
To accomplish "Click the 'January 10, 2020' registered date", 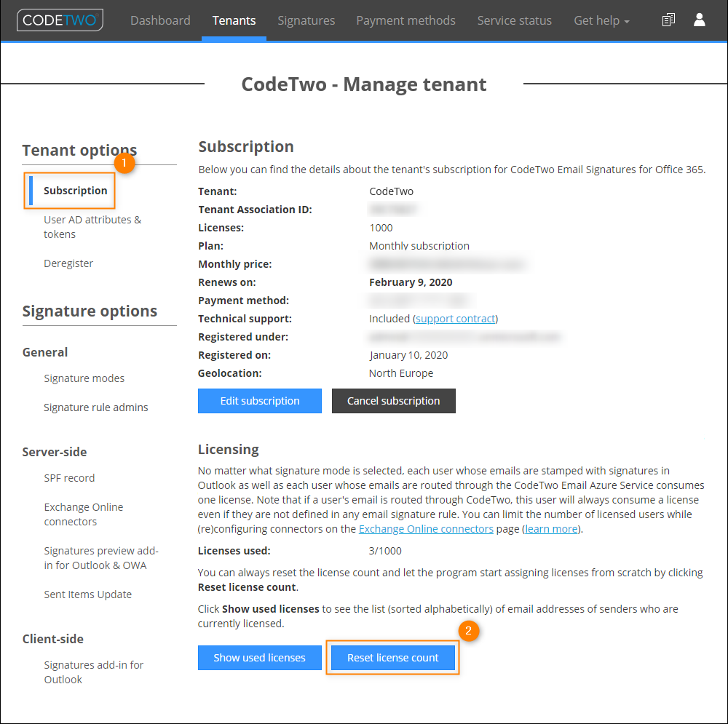I will (x=408, y=355).
